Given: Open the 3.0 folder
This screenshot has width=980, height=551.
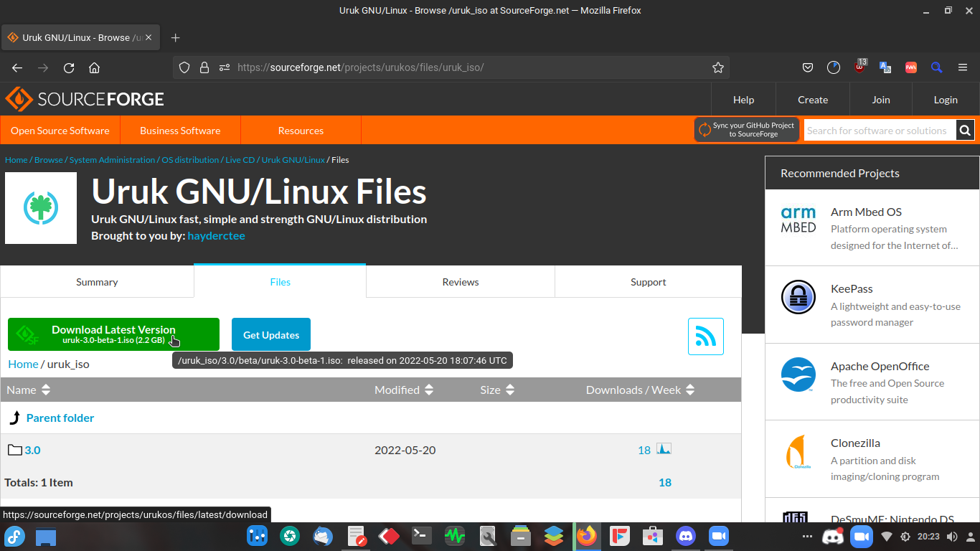Looking at the screenshot, I should [x=32, y=450].
